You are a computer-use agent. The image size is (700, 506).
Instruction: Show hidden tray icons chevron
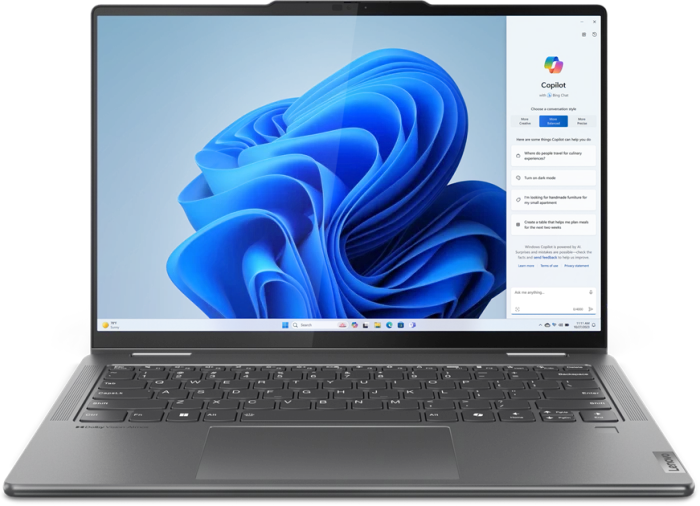[540, 325]
